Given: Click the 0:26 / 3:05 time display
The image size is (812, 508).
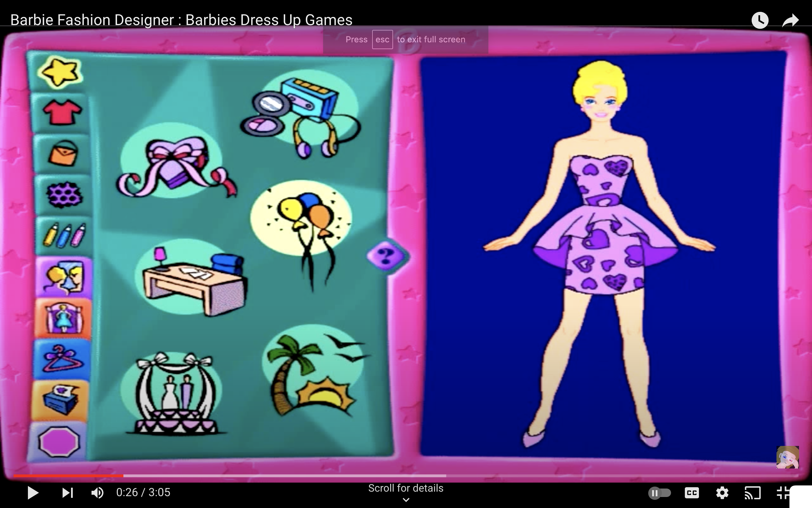Looking at the screenshot, I should 143,492.
